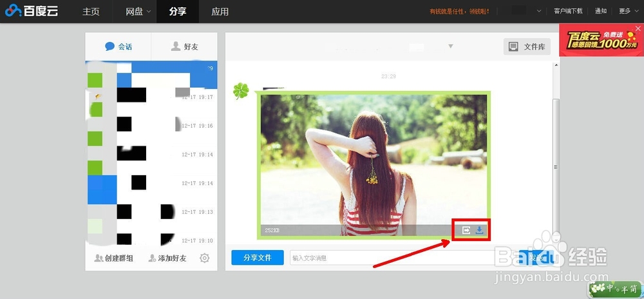Screen dimensions: 644x299
Task: Open the 百度云 logo home link
Action: (31, 11)
